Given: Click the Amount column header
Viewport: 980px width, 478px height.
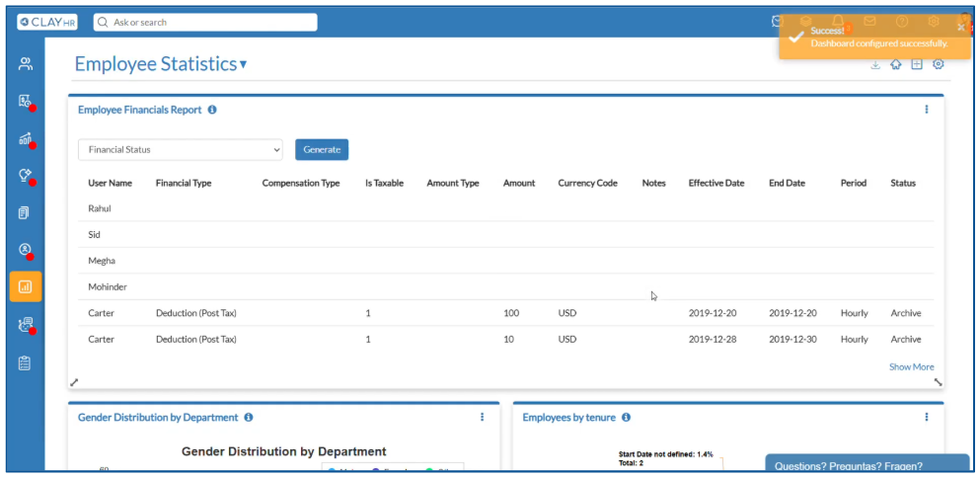Looking at the screenshot, I should tap(519, 184).
